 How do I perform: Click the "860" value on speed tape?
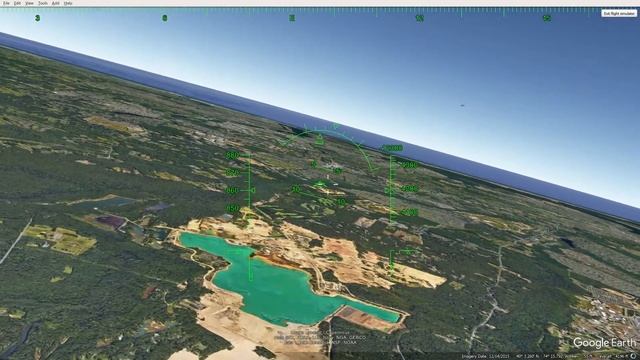click(232, 190)
